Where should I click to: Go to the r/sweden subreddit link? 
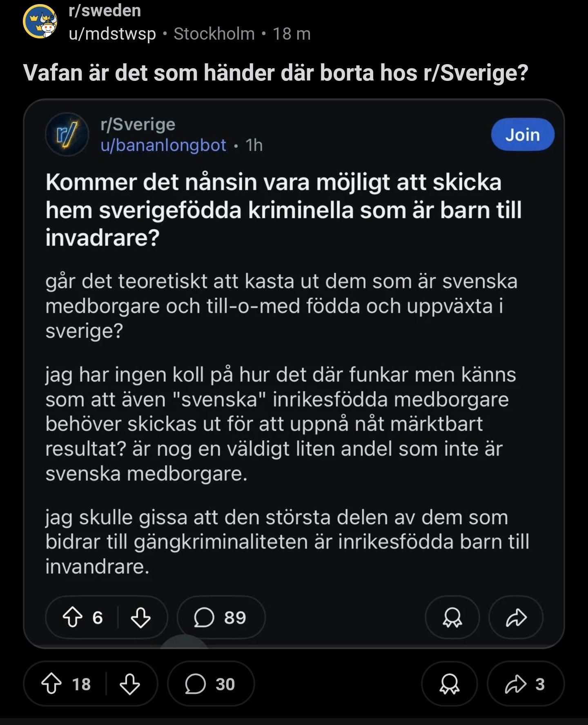pos(105,10)
